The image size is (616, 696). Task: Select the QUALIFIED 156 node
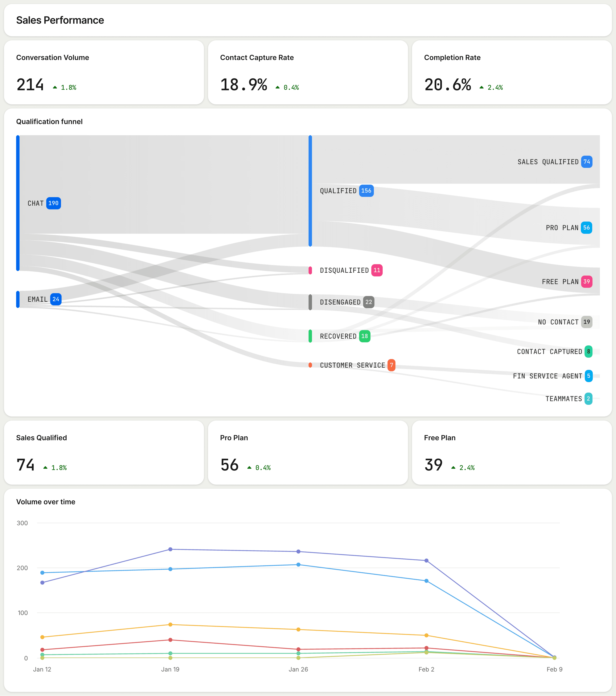(347, 191)
